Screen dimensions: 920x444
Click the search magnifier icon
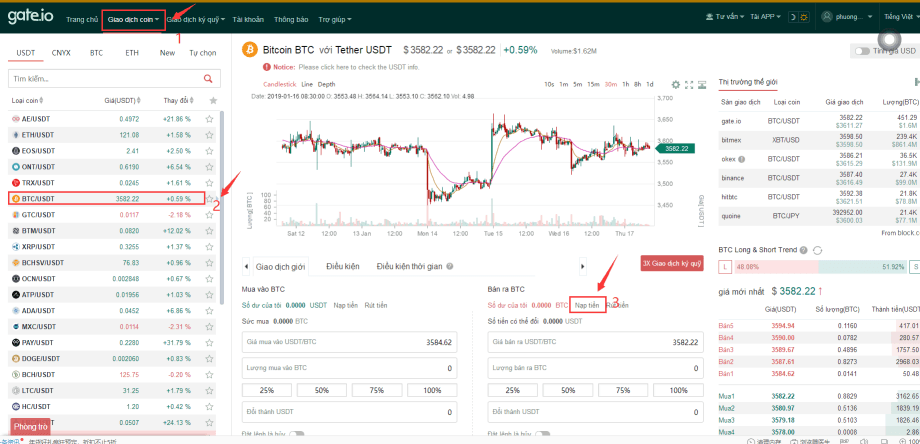[208, 79]
